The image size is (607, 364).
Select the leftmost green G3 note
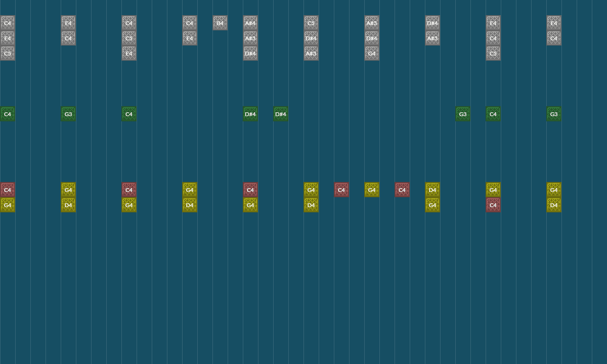(x=68, y=114)
